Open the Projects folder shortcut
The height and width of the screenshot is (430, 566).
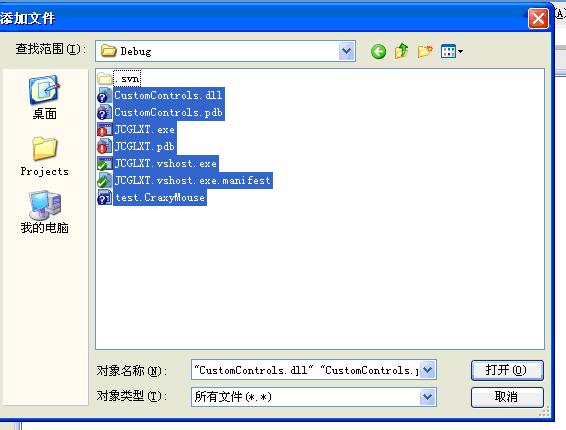click(x=44, y=156)
